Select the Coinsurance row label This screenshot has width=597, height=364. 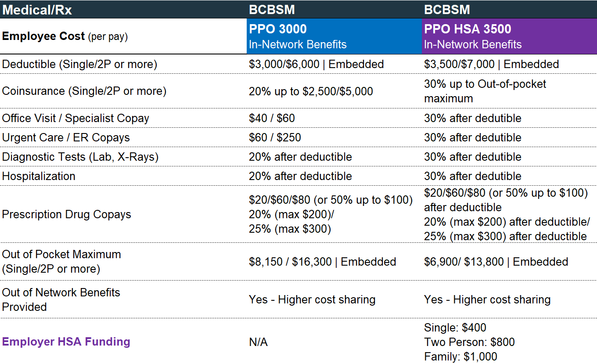(84, 91)
